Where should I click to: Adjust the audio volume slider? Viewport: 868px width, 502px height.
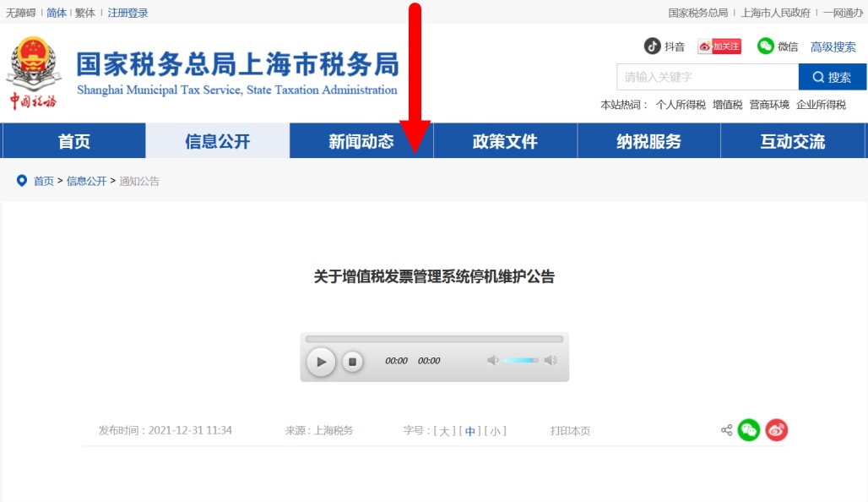[520, 361]
